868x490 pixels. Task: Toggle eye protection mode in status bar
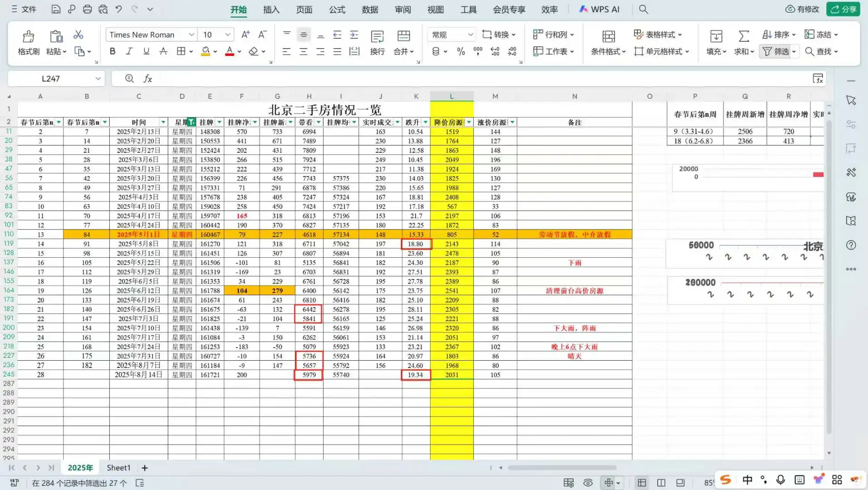click(588, 483)
